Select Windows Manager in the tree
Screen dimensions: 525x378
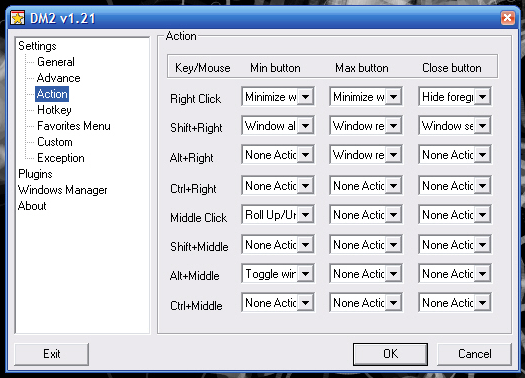[63, 190]
